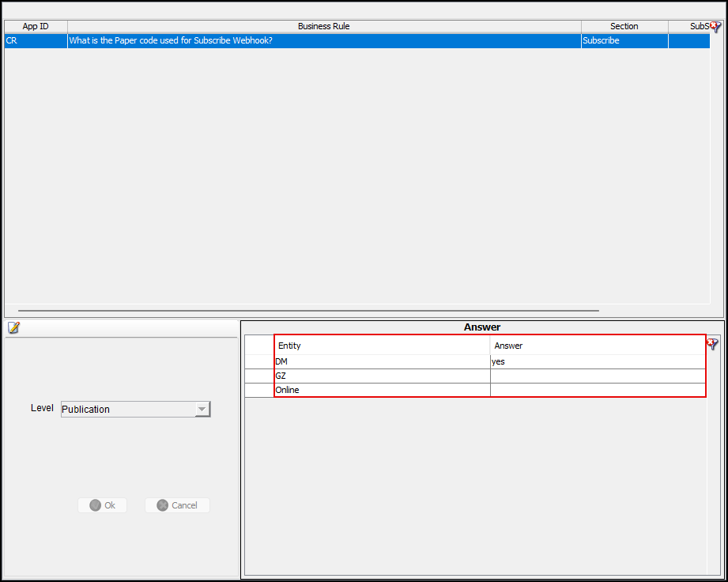Viewport: 728px width, 582px height.
Task: Click the empty answer cell for GZ
Action: tap(597, 376)
